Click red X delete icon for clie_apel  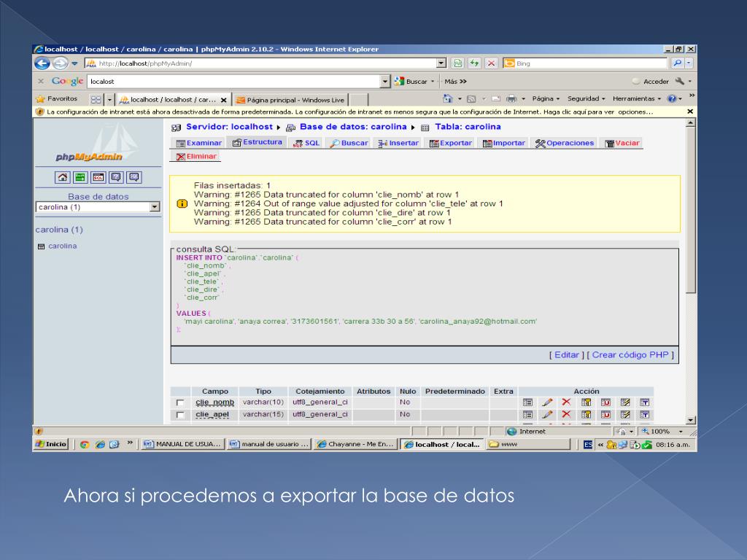tap(566, 415)
